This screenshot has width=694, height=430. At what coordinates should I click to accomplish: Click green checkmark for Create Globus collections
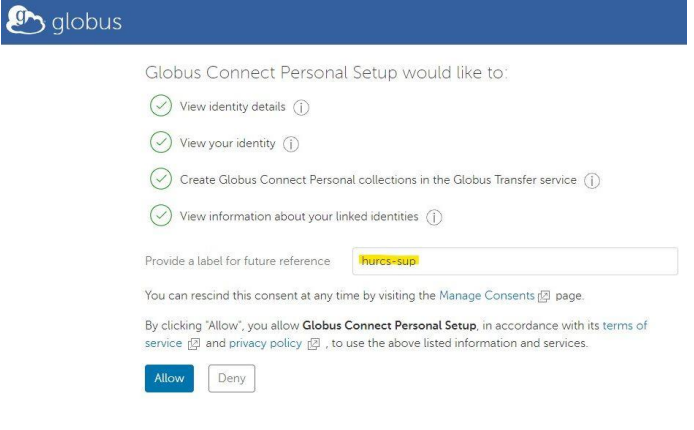pos(161,179)
